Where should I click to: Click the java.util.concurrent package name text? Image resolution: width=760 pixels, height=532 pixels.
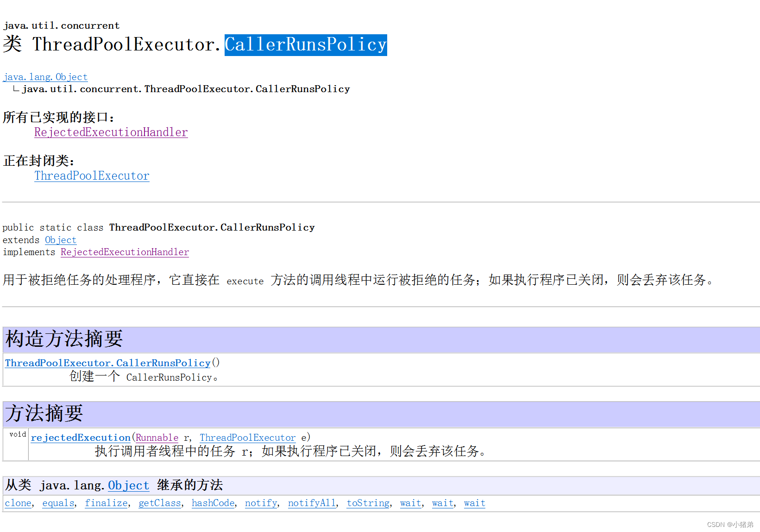[61, 25]
